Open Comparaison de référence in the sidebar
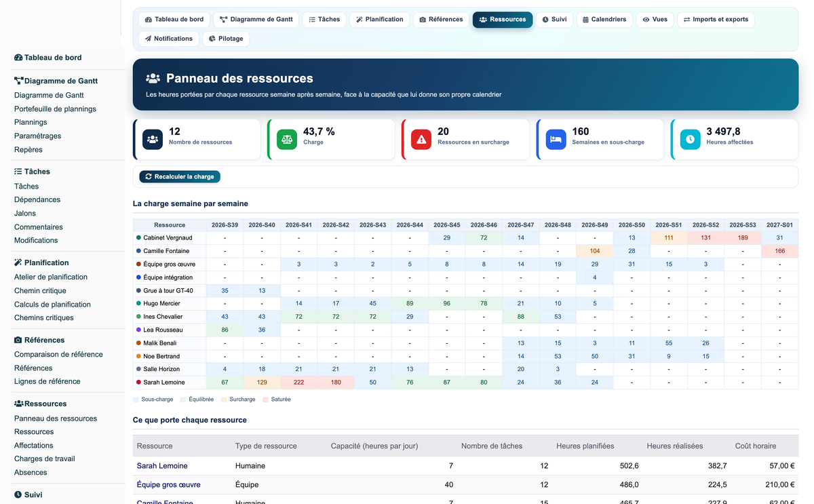The width and height of the screenshot is (814, 504). 58,354
